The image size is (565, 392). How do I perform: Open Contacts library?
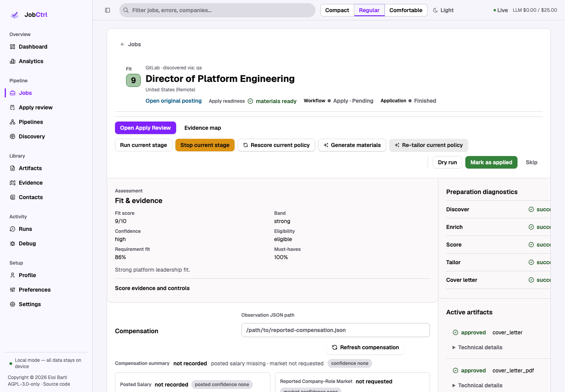pos(31,197)
